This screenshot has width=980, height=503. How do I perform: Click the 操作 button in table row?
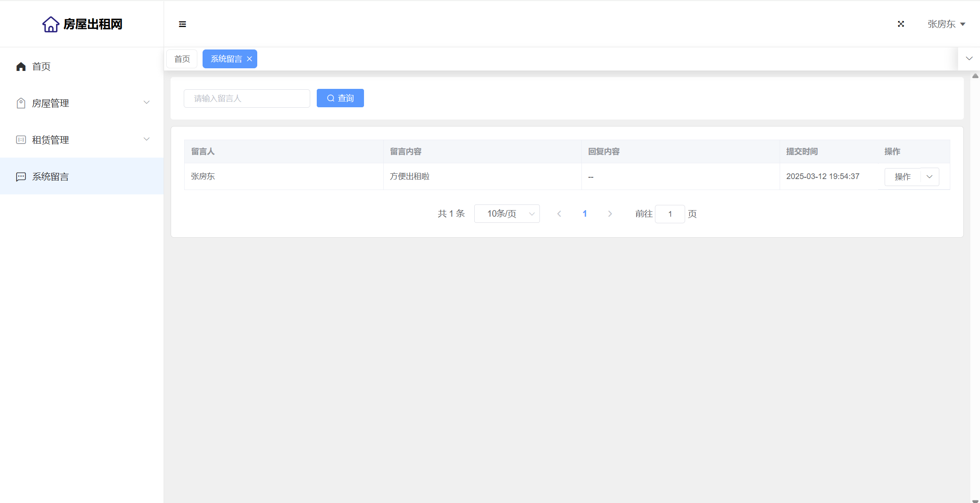[x=903, y=177]
